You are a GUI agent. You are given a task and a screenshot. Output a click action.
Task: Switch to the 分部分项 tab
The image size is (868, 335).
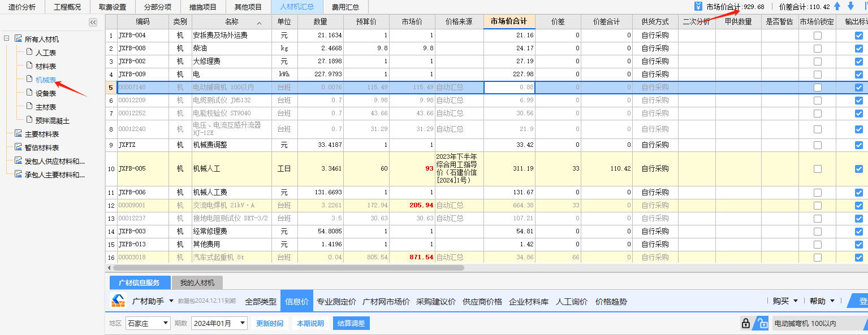point(158,7)
